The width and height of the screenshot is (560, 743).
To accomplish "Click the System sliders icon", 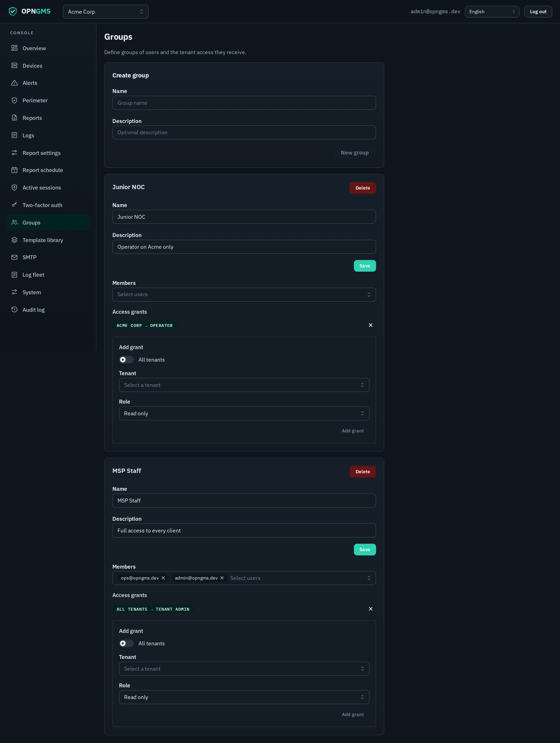I will coord(14,292).
